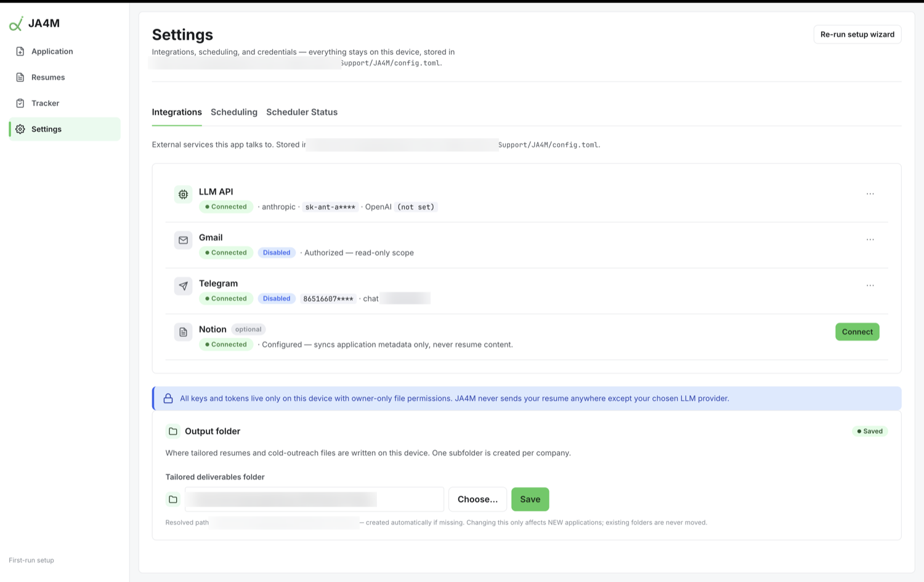
Task: Click the folder icon beside path field
Action: (173, 499)
